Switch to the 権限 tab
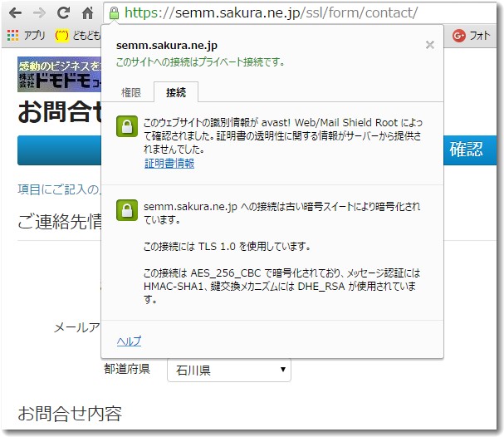The width and height of the screenshot is (504, 437). tap(131, 92)
